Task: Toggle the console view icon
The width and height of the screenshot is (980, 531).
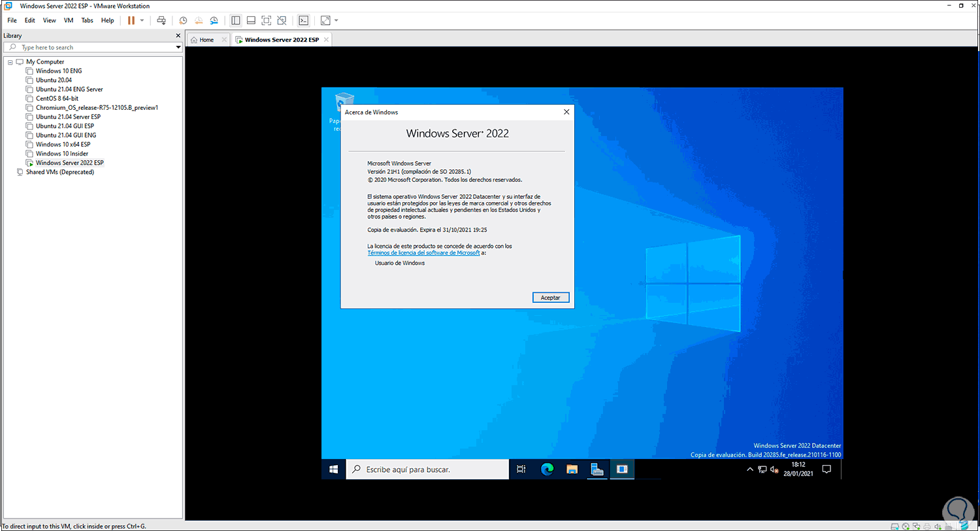Action: [x=303, y=20]
